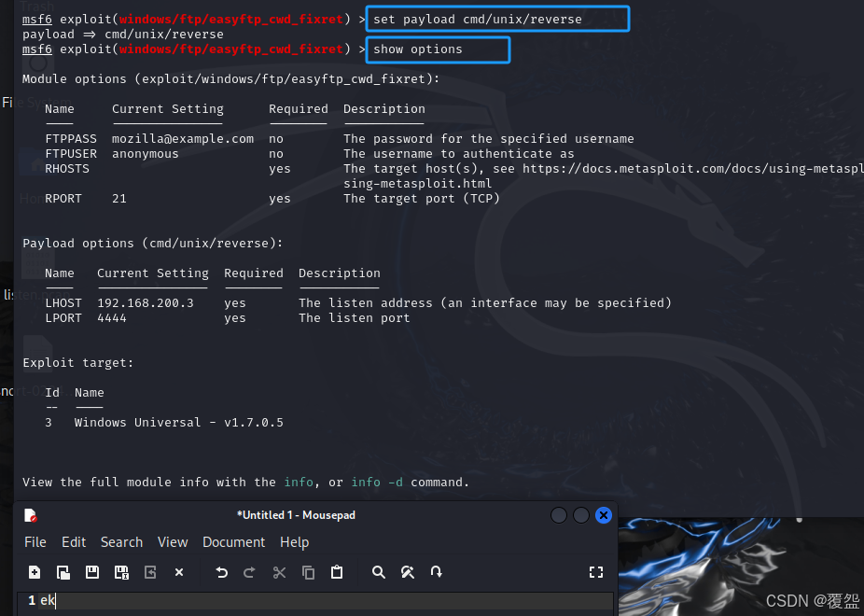This screenshot has width=864, height=616.
Task: Click the 'LPORT' option name
Action: click(x=63, y=318)
